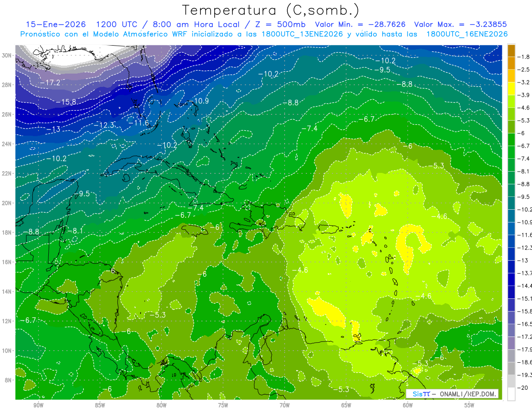
Task: Click the "30N" latitude axis label
Action: (8, 55)
